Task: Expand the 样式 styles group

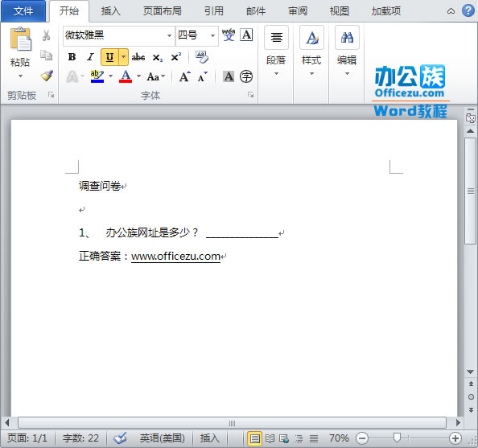Action: (311, 74)
